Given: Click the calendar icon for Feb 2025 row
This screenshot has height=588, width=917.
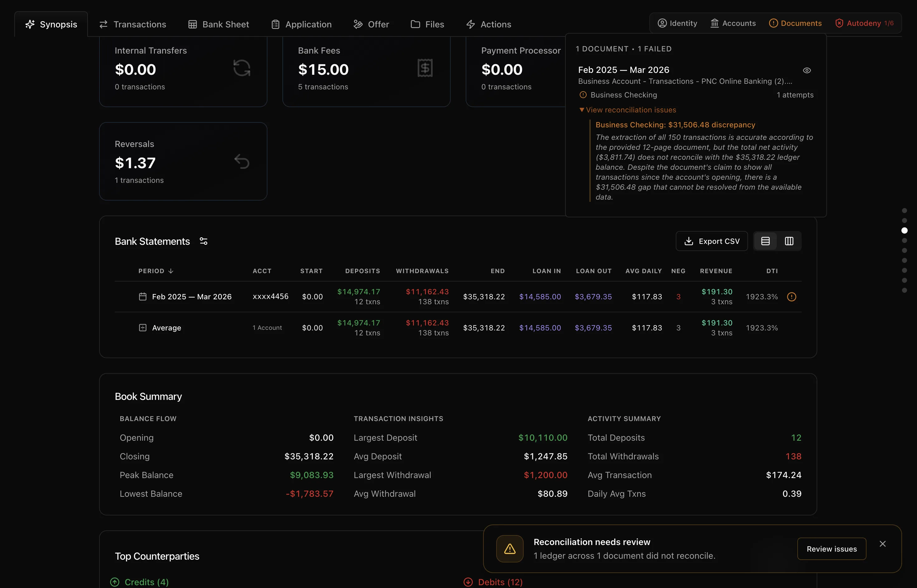Looking at the screenshot, I should [142, 297].
